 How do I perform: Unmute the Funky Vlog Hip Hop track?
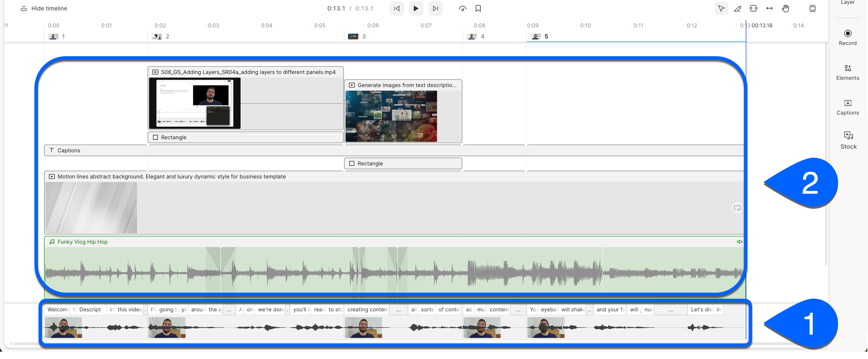pyautogui.click(x=740, y=242)
